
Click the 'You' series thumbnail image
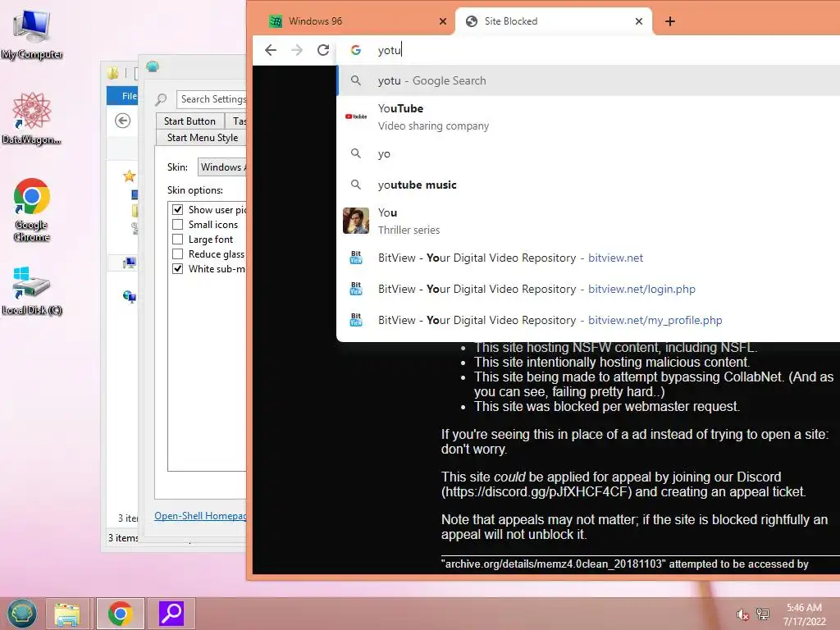click(356, 221)
